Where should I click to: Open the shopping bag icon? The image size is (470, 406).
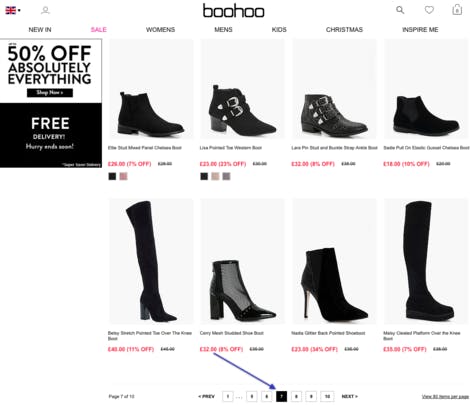(457, 10)
